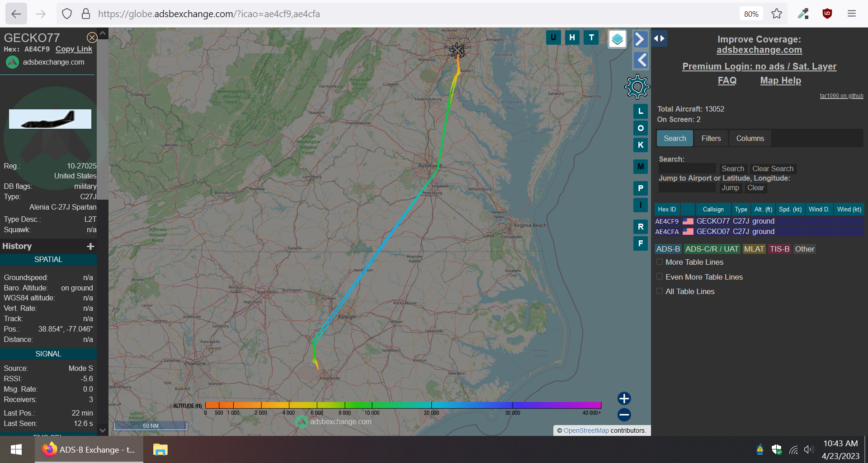The height and width of the screenshot is (463, 868).
Task: Open the map settings gear
Action: pyautogui.click(x=637, y=87)
